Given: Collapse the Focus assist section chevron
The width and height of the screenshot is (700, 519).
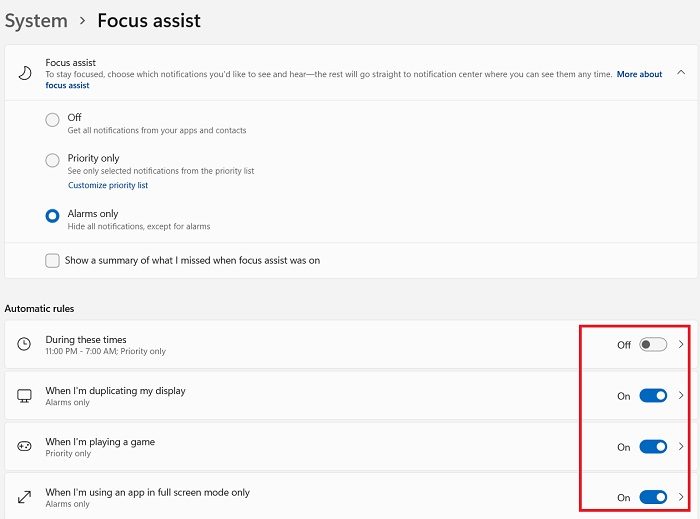Looking at the screenshot, I should coord(681,72).
